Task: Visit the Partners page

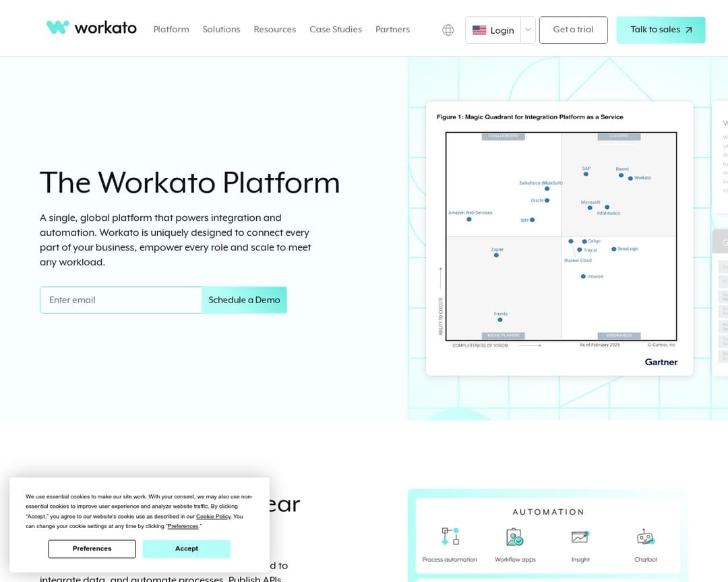Action: 392,30
